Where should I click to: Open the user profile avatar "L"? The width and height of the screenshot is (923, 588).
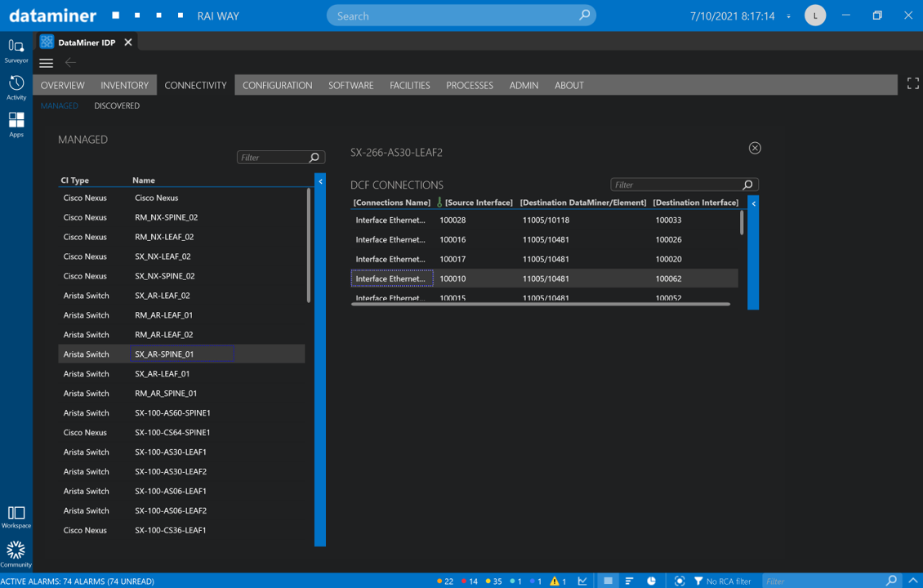(x=814, y=16)
